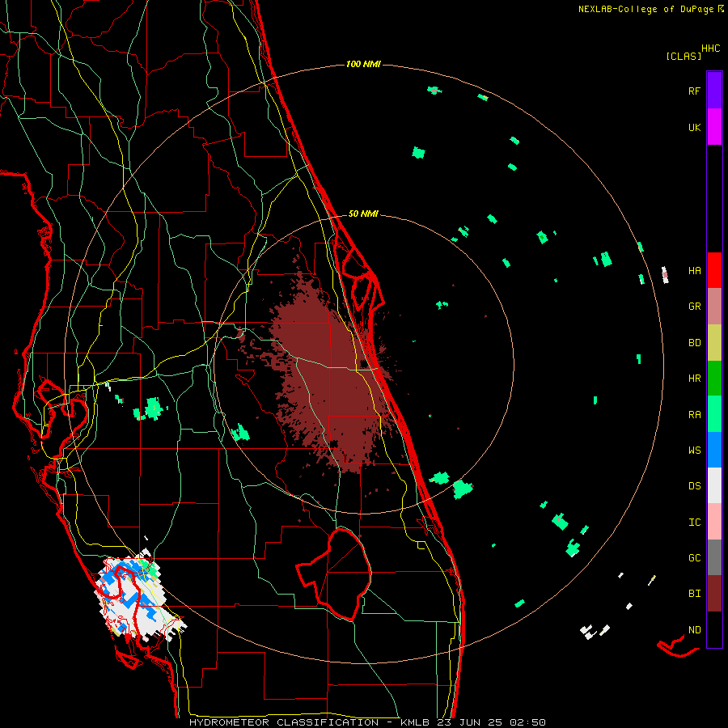Click the RF purple legend swatch
This screenshot has height=728, width=728.
pyautogui.click(x=714, y=91)
